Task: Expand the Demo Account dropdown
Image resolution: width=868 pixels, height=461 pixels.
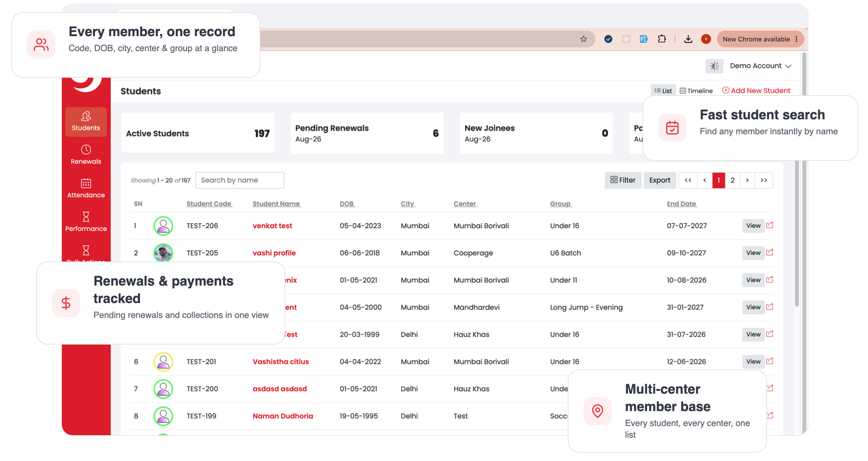Action: (760, 66)
